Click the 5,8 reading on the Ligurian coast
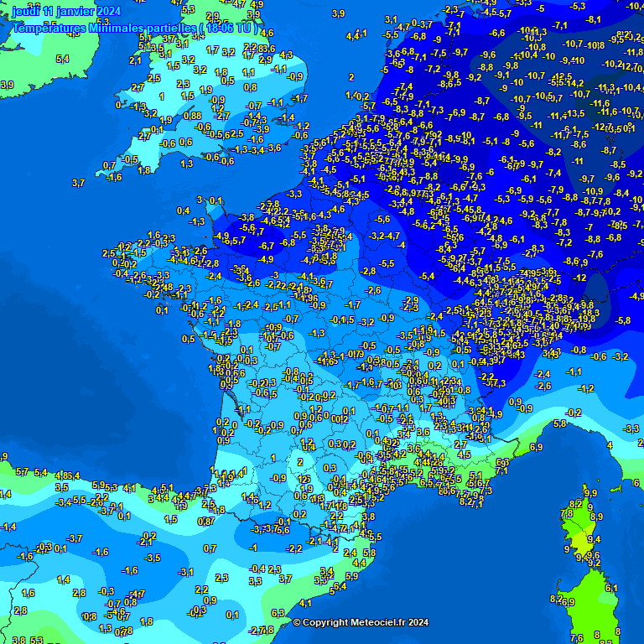Image resolution: width=644 pixels, height=644 pixels. (560, 423)
